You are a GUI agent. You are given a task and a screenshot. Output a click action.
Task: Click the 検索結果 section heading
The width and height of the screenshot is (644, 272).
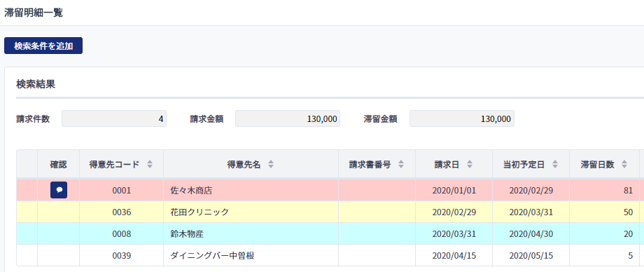pos(36,84)
